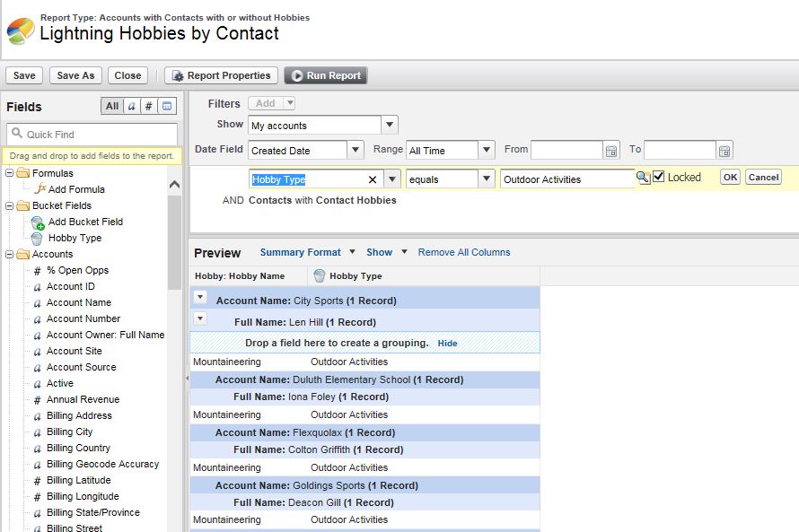Show all field types filter
799x532 pixels.
click(111, 106)
